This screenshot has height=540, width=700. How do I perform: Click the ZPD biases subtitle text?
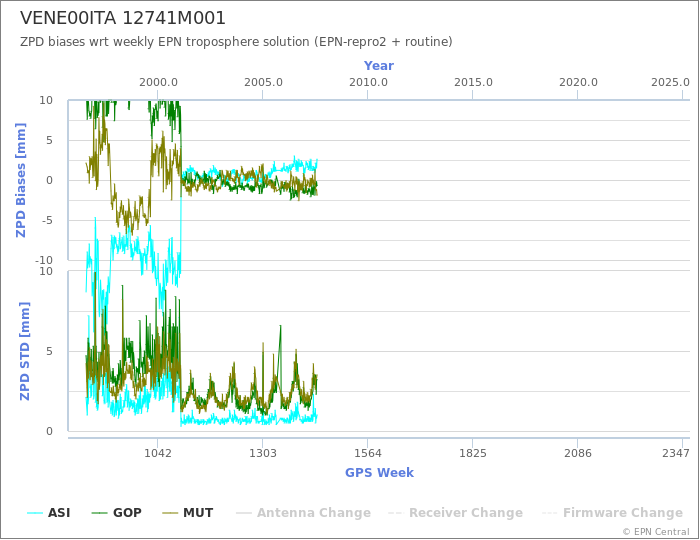[236, 42]
